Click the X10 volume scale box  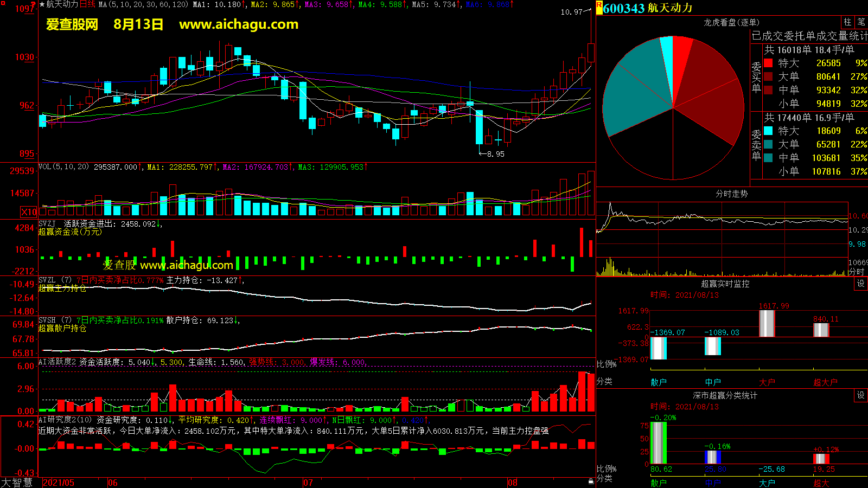(x=29, y=212)
